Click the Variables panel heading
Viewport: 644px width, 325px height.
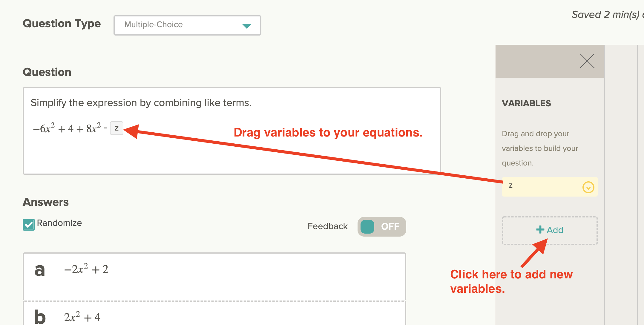[x=526, y=103]
